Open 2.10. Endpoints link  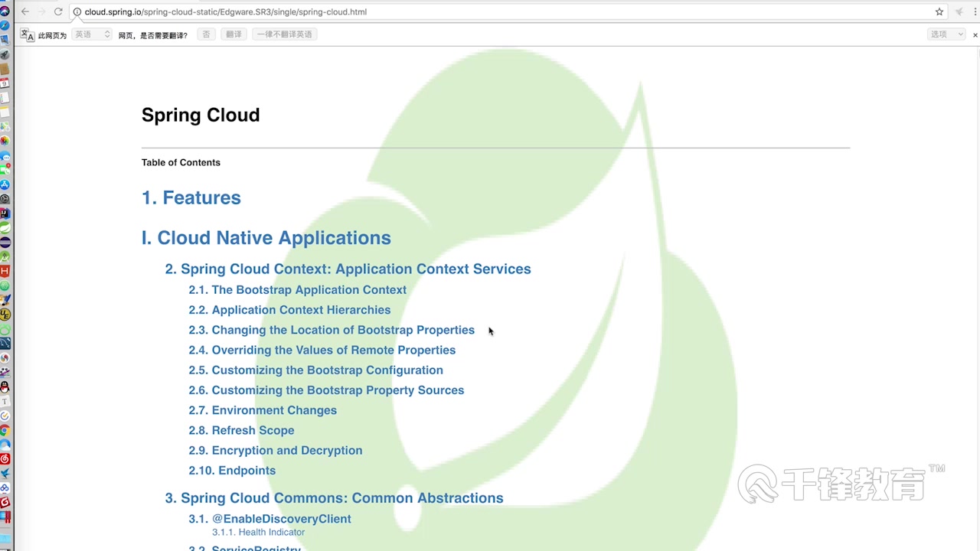(x=232, y=471)
